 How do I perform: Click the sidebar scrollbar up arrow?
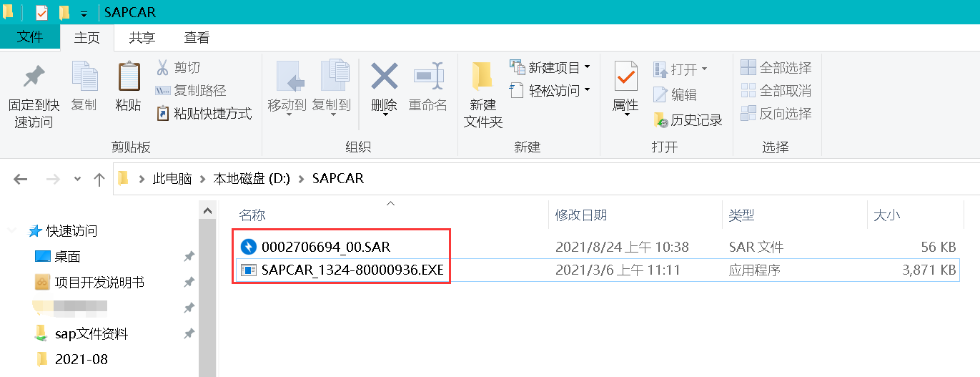[x=208, y=211]
